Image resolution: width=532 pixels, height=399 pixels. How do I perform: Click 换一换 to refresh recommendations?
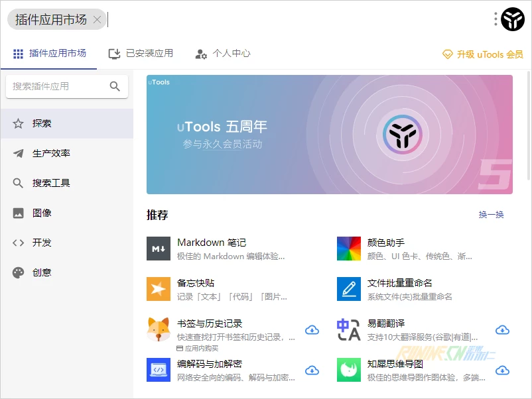pyautogui.click(x=491, y=215)
